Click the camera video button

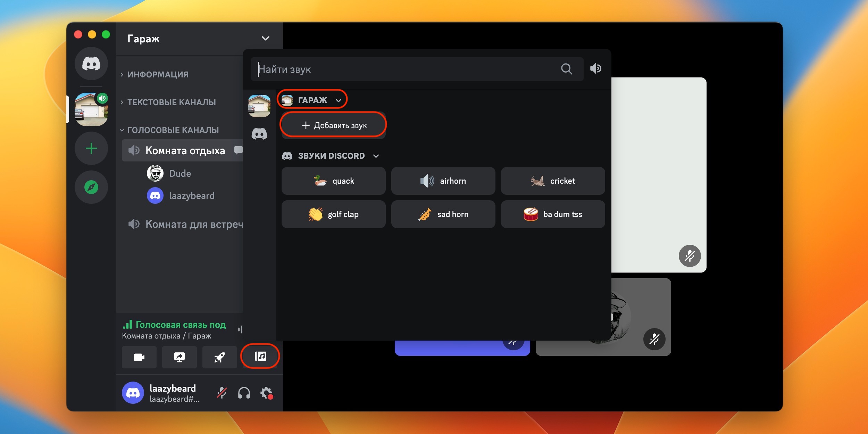coord(139,357)
